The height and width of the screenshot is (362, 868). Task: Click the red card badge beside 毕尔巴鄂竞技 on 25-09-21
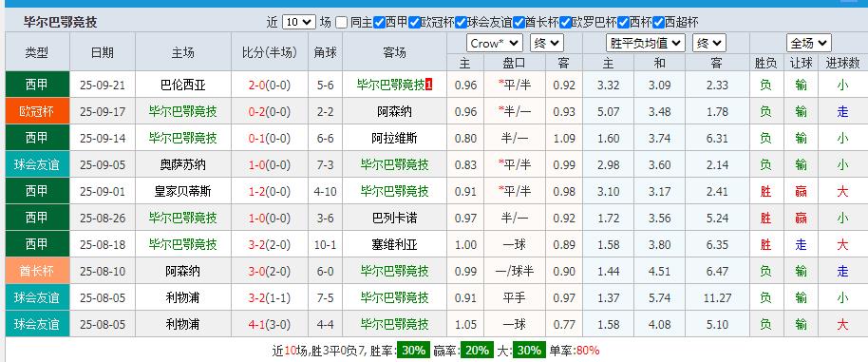[428, 85]
